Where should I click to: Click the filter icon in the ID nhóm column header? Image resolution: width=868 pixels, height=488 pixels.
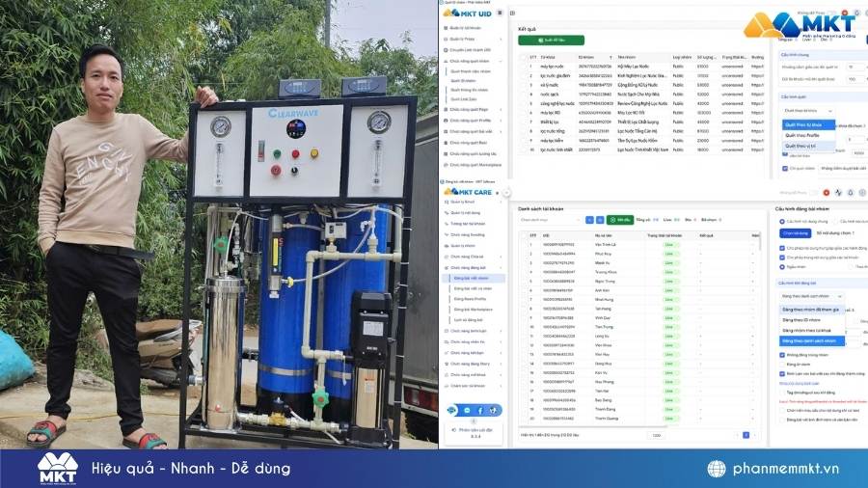(610, 57)
